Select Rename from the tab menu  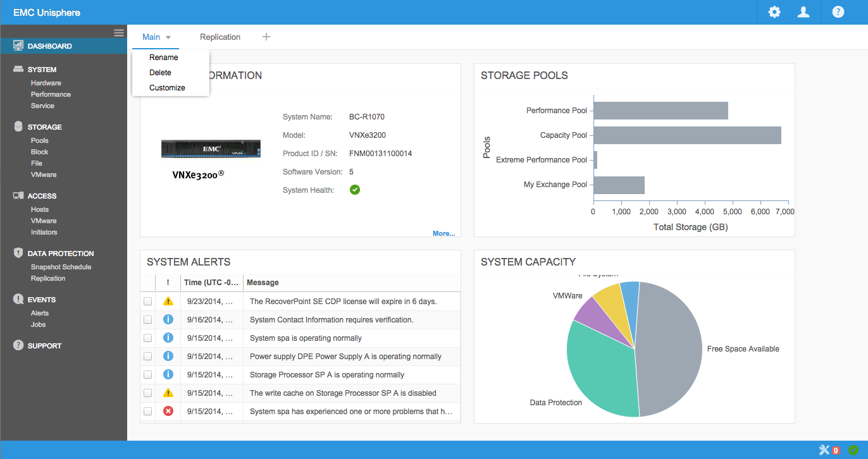tap(164, 57)
